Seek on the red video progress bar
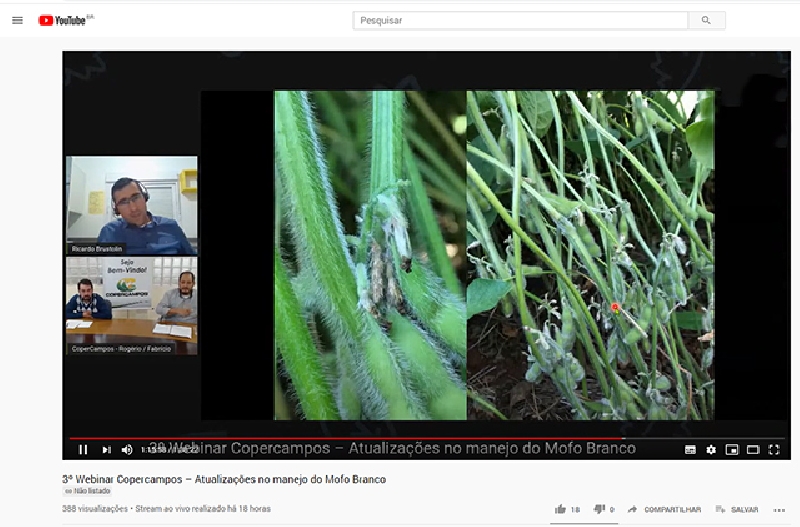The width and height of the screenshot is (800, 527). [x=427, y=438]
